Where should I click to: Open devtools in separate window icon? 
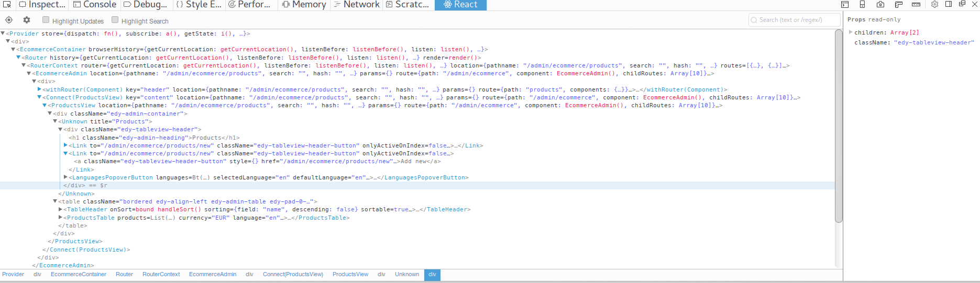[x=962, y=4]
